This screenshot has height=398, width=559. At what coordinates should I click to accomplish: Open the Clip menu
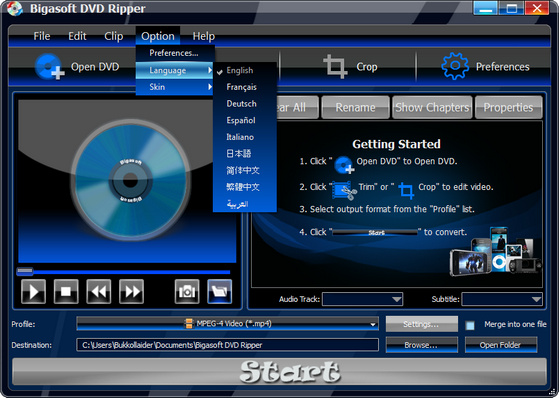(114, 36)
